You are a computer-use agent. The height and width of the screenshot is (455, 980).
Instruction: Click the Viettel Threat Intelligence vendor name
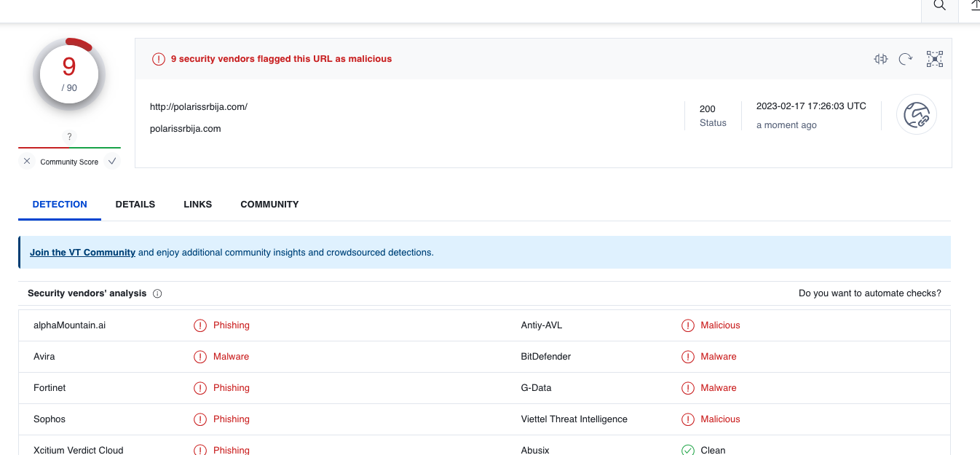574,419
